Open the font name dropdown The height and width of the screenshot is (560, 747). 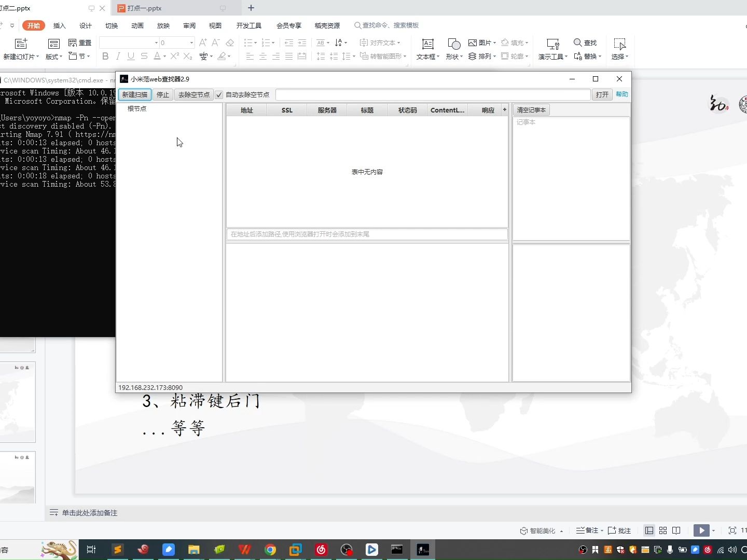tap(156, 43)
